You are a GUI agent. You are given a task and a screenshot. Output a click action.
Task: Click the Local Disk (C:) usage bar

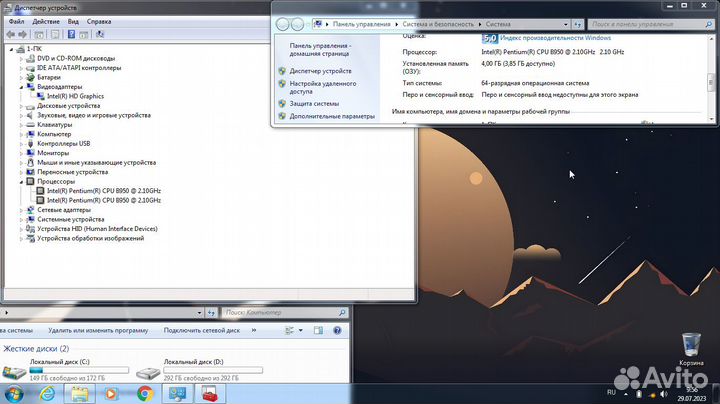[x=79, y=370]
